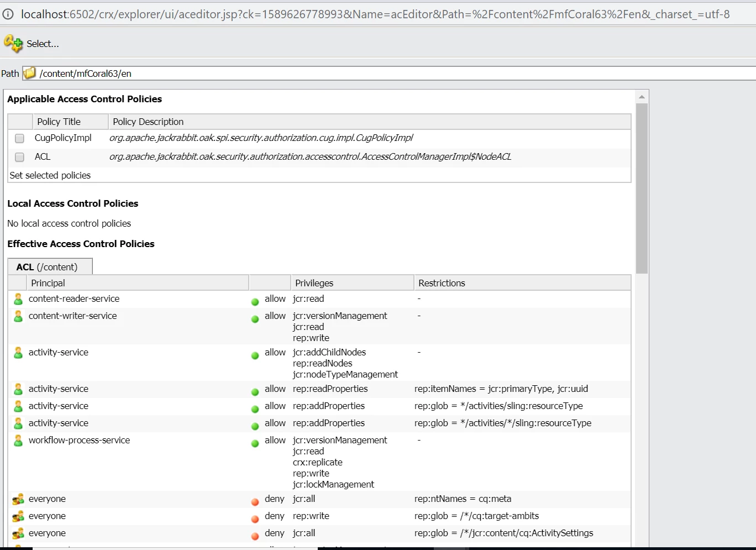Click user icon for activity-service rep:readProperties row
The height and width of the screenshot is (550, 756).
pos(18,389)
